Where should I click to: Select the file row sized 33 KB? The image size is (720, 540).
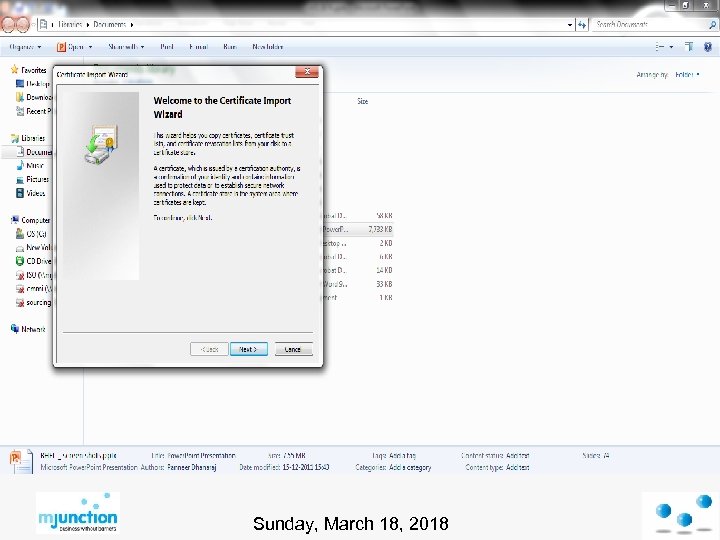tap(357, 284)
